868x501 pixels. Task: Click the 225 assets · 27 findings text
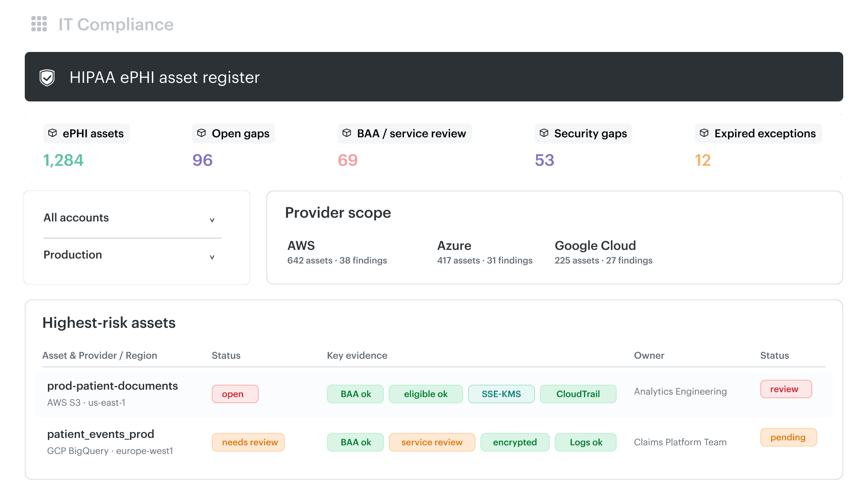(603, 261)
